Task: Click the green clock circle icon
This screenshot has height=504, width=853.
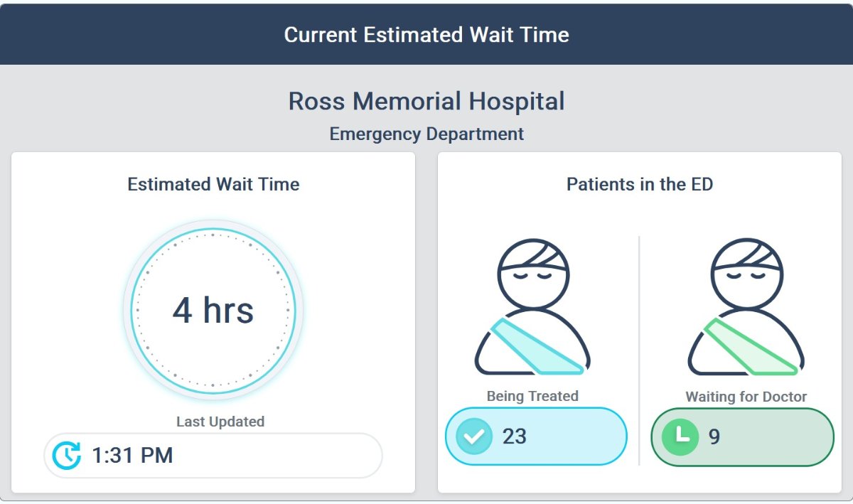Action: [680, 436]
